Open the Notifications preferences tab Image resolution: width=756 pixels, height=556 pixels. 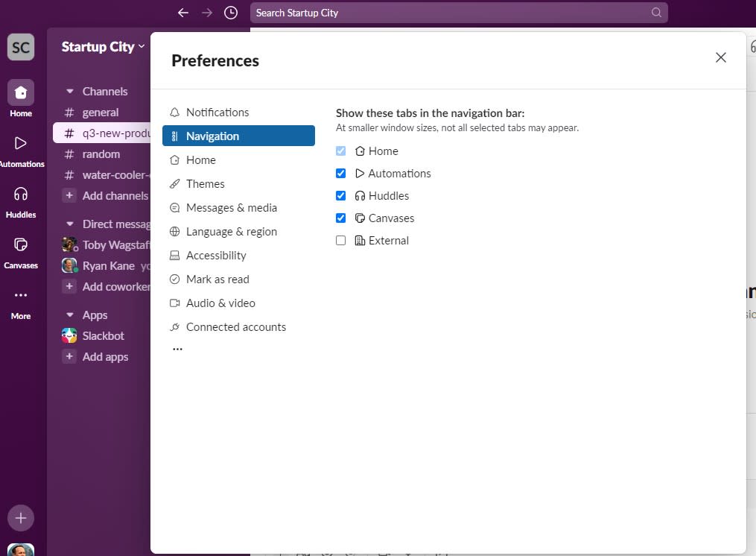click(238, 112)
